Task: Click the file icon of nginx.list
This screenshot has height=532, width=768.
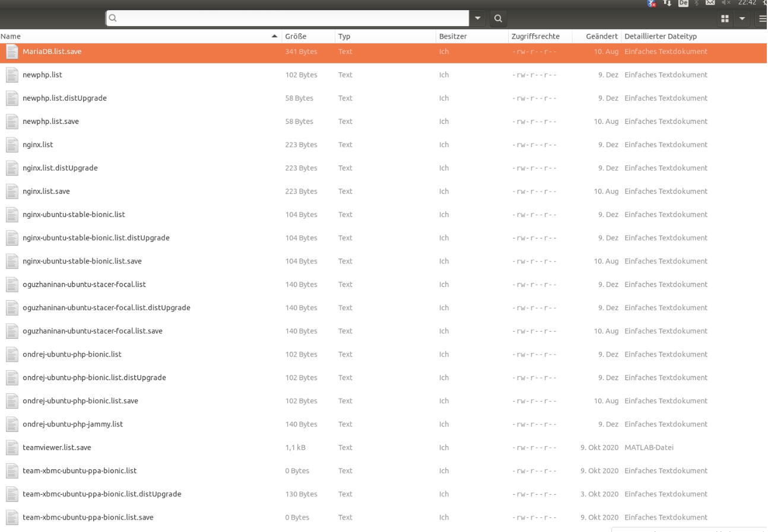Action: tap(12, 145)
